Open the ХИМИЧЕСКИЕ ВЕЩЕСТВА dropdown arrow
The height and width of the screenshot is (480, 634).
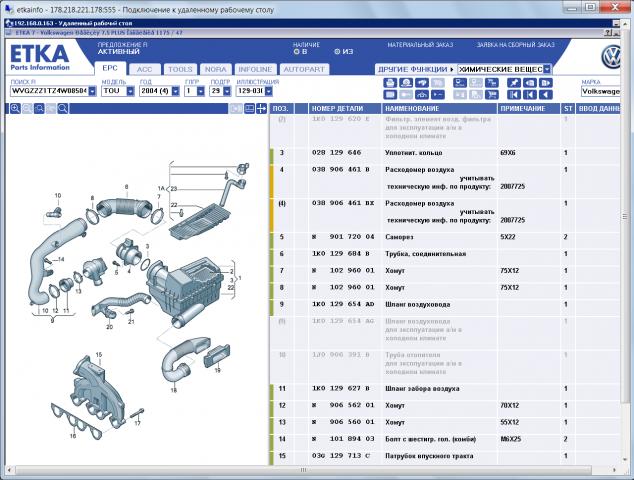coord(547,69)
